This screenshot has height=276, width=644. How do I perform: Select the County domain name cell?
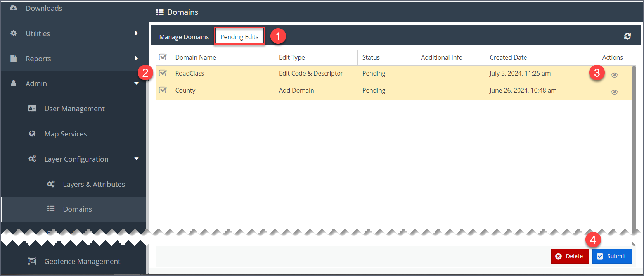tap(185, 90)
